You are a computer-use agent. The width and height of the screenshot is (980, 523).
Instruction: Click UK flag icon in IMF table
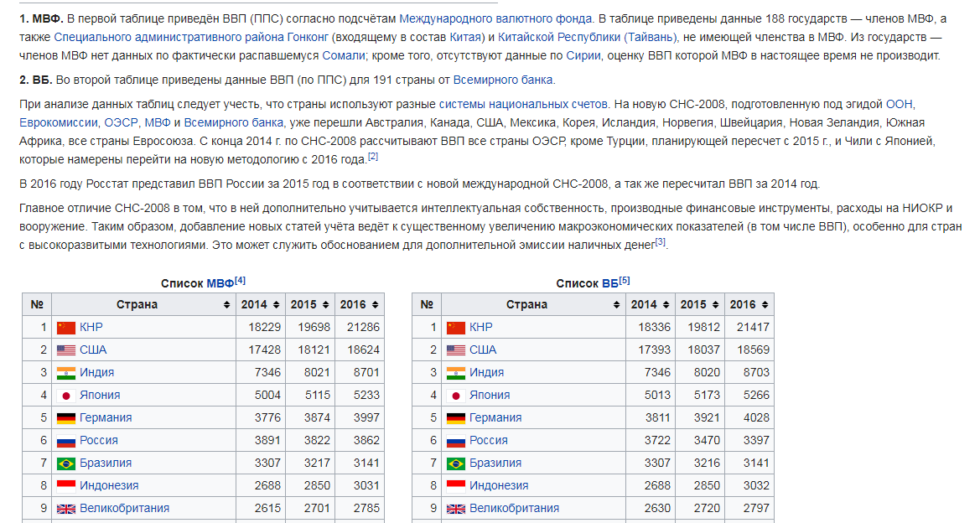(65, 509)
